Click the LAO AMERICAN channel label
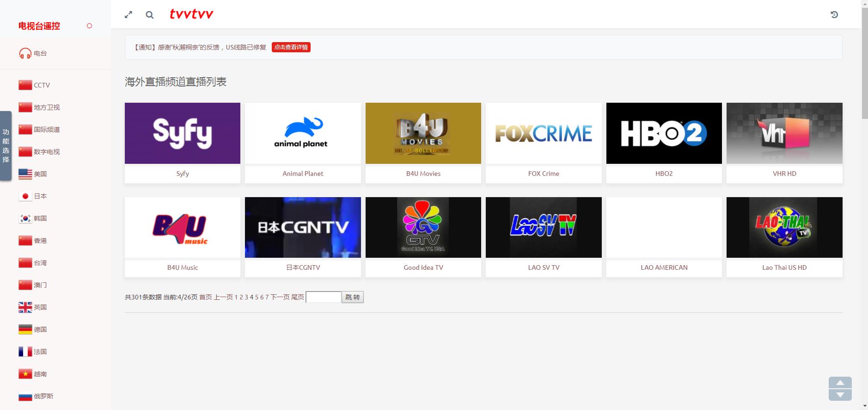This screenshot has height=410, width=868. [x=664, y=267]
